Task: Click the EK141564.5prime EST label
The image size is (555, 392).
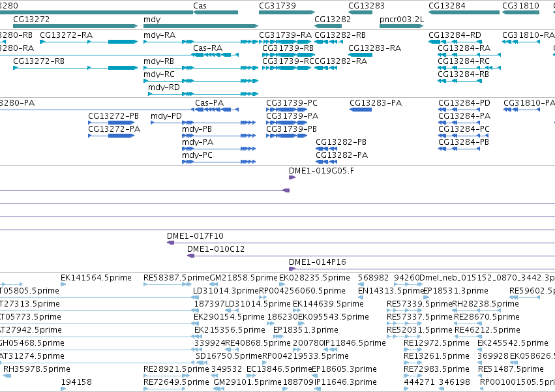Action: (x=96, y=278)
